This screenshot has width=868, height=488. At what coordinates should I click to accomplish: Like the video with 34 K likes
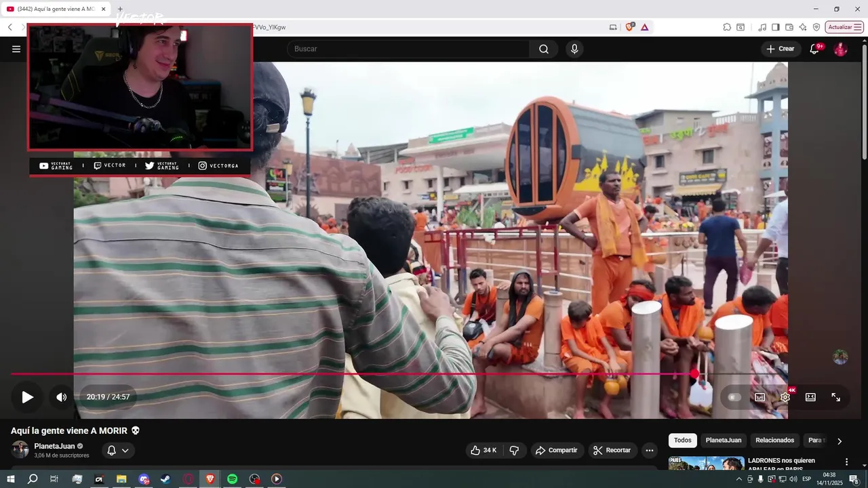pos(483,450)
